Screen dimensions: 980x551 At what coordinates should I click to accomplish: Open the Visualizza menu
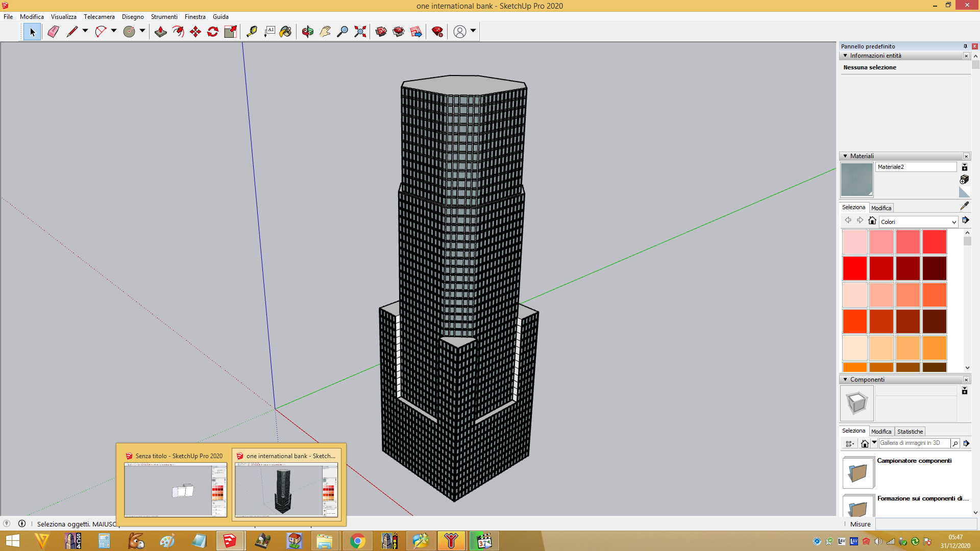tap(64, 17)
